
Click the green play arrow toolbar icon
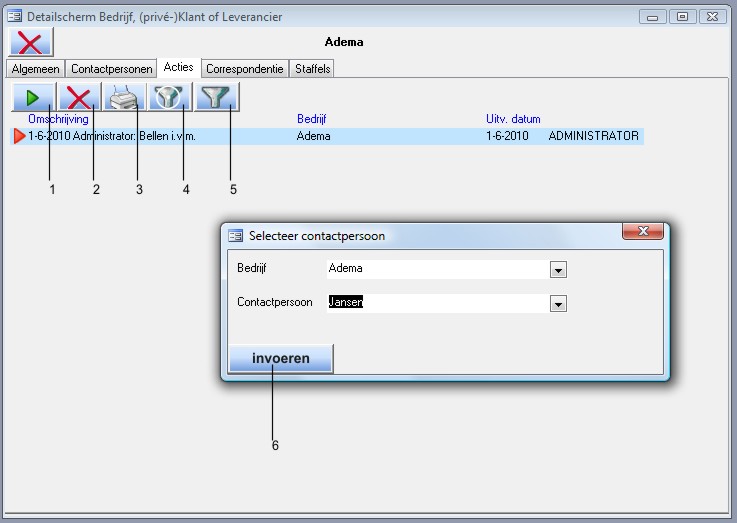(x=33, y=97)
